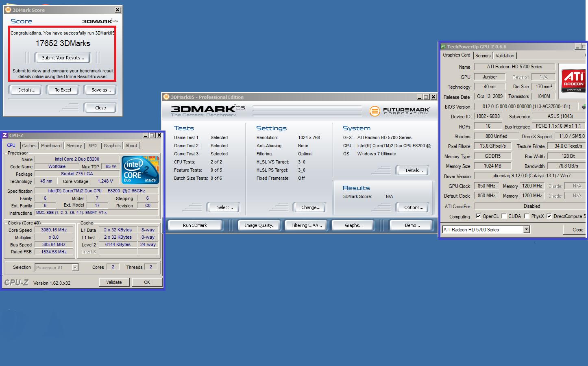Click the Level 2 cache value 6144 KBytes
Viewport: 588px width, 366px height.
point(118,244)
